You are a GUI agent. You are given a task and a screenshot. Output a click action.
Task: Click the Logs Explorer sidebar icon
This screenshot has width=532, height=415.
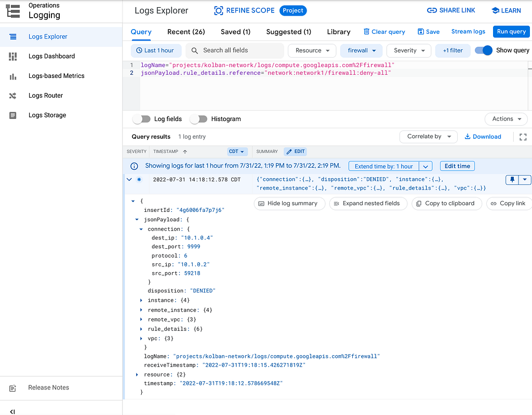[13, 37]
